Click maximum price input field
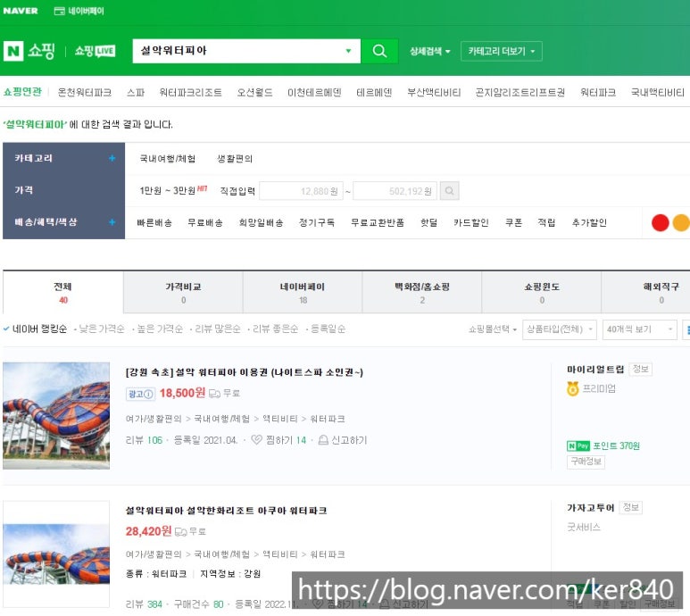The image size is (690, 616). pos(395,191)
